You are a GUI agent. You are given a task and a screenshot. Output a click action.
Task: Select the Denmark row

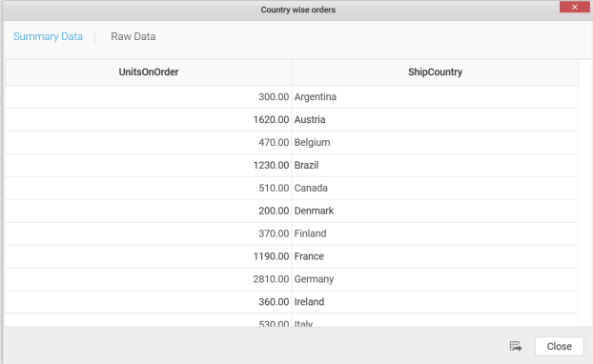click(292, 211)
